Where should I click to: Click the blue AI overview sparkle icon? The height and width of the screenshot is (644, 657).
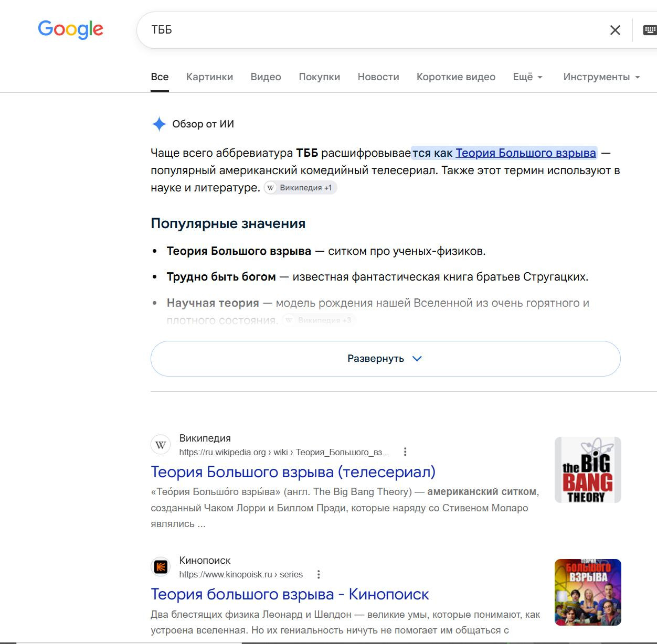coord(159,124)
